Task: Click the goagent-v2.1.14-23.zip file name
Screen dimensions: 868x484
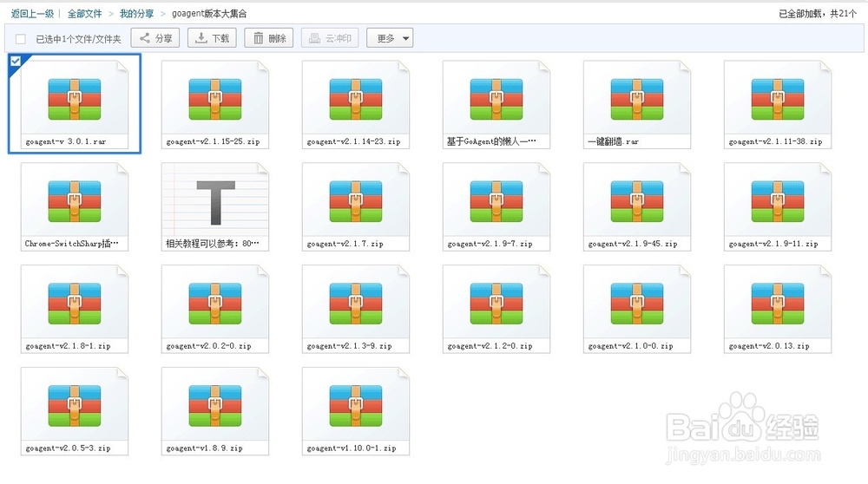Action: (354, 141)
